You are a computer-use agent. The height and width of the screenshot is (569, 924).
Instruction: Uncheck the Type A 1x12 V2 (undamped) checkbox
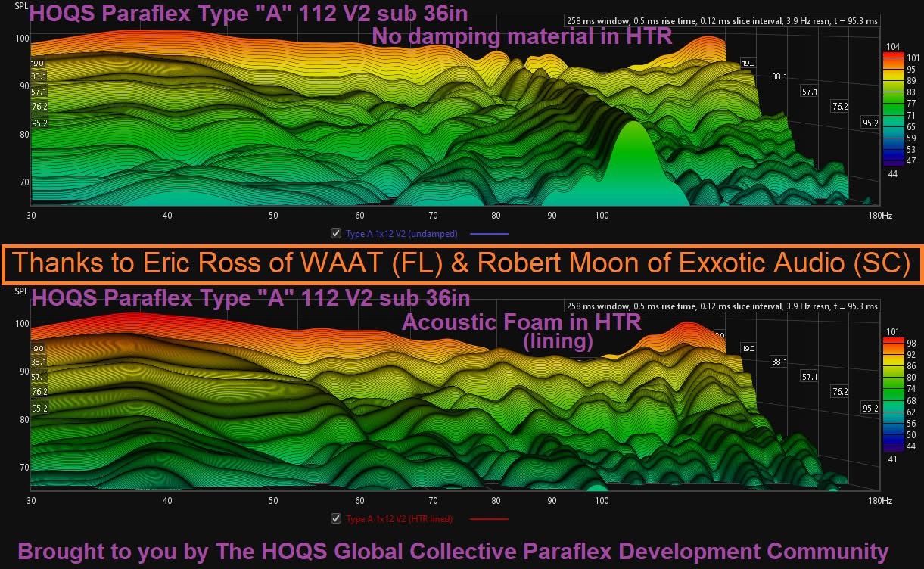[335, 233]
